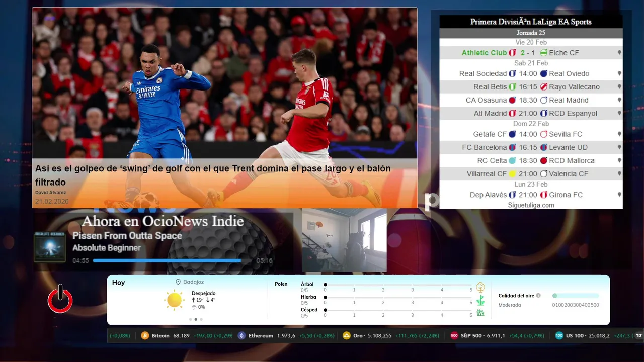Open the Siguetuliga.com link
644x362 pixels.
(531, 205)
